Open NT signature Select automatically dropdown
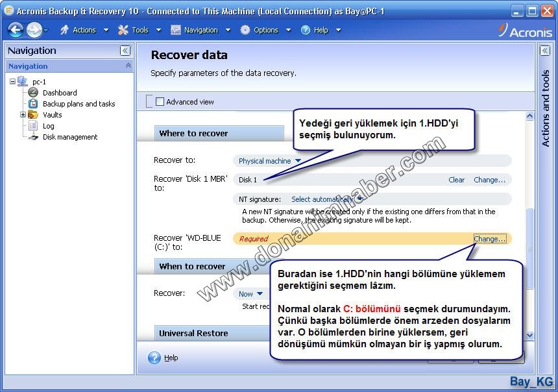Viewport: 558px width, 392px height. (326, 199)
